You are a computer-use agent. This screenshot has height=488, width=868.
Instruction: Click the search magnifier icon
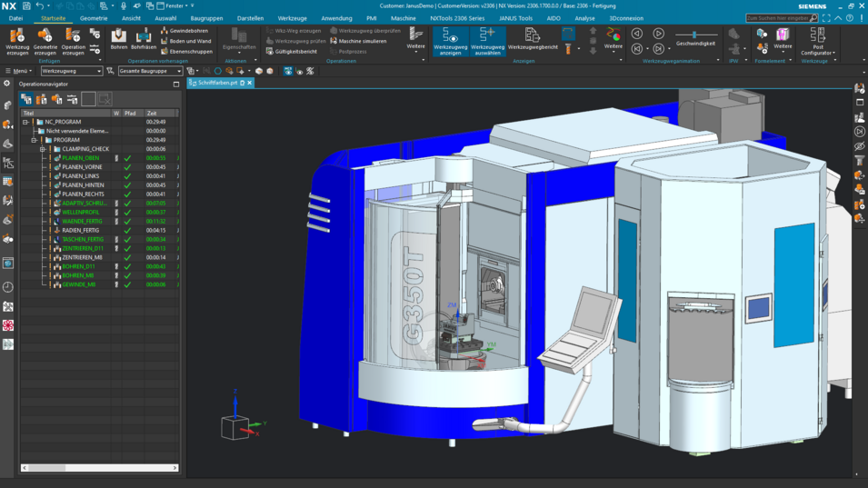[x=813, y=18]
